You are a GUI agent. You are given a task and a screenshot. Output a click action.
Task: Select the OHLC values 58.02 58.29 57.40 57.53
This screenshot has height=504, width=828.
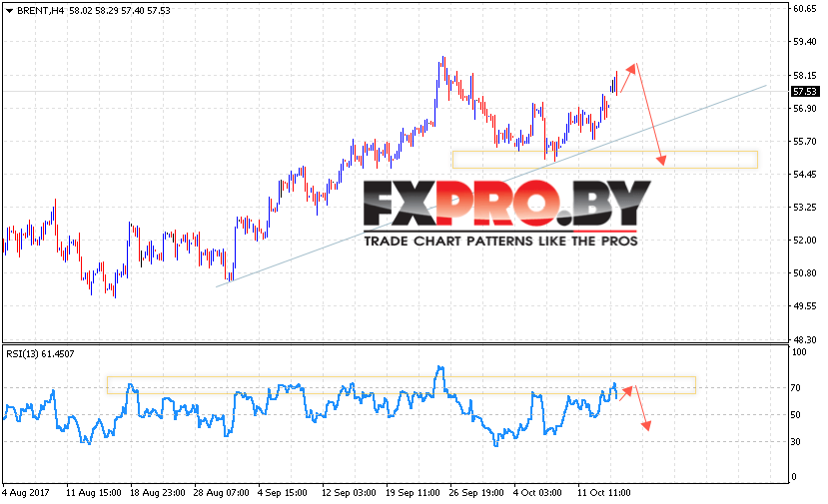tap(120, 11)
